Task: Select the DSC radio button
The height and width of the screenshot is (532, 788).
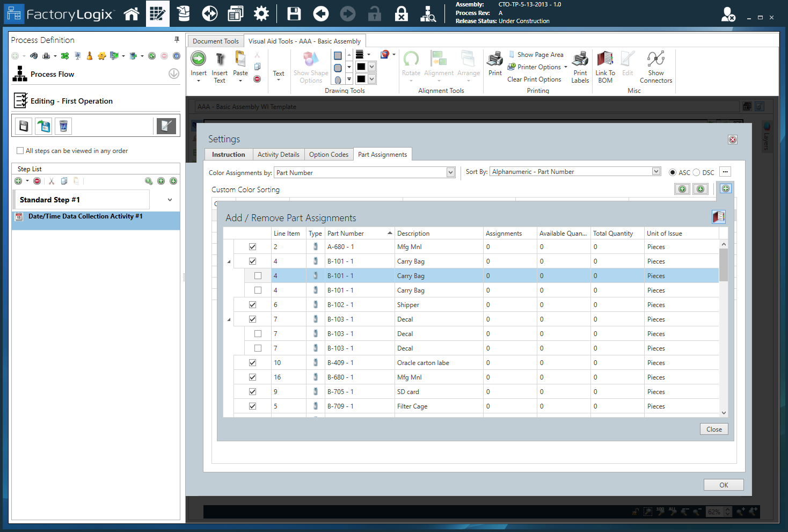Action: 696,172
